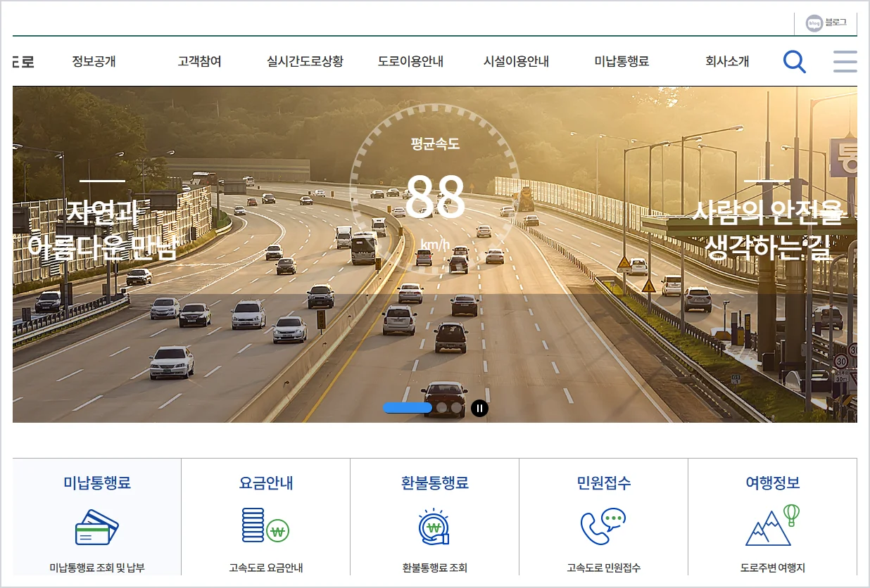Open the 회사소개 menu

tap(727, 61)
